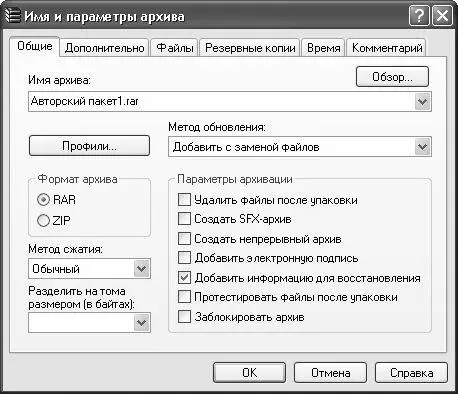Switch to Резервные копии tab
This screenshot has width=458, height=394.
(x=250, y=48)
